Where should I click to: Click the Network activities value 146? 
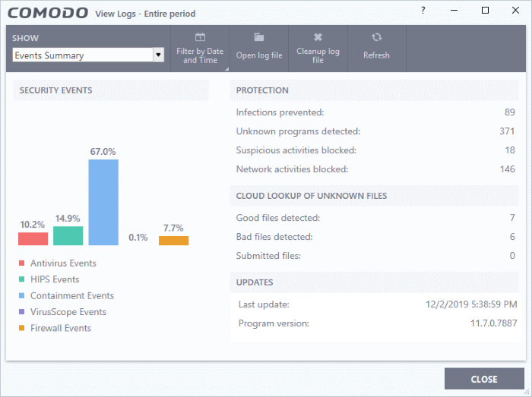tap(508, 169)
